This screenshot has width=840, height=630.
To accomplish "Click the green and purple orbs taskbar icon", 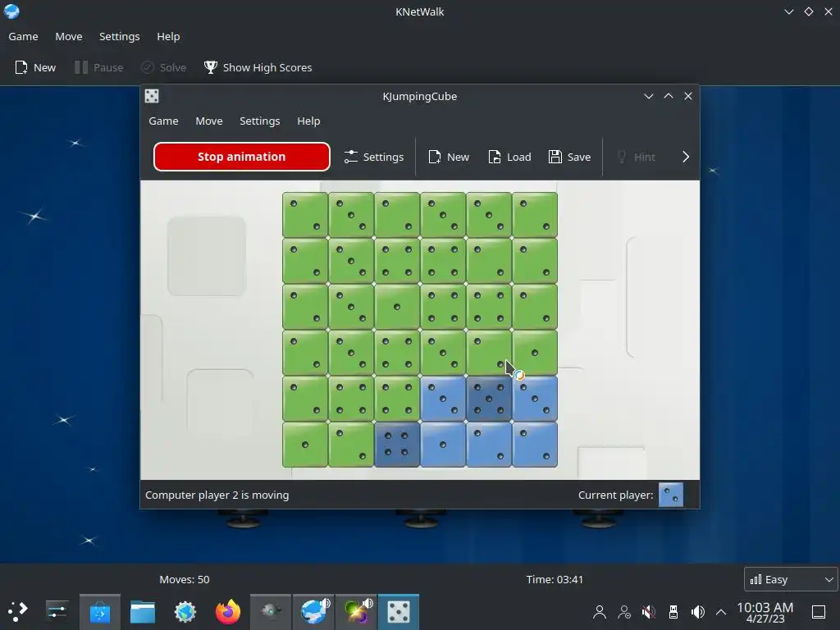I will (x=356, y=611).
